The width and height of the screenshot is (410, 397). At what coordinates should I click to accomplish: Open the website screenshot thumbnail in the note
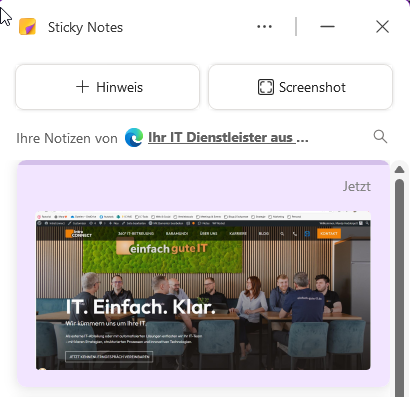(x=203, y=290)
